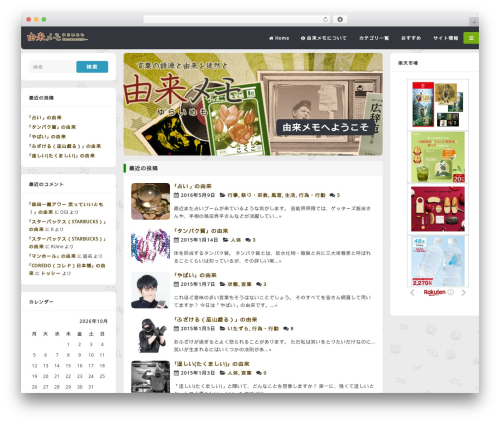This screenshot has height=423, width=500.
Task: Click the Zelda game Rakuten ad
Action: click(x=438, y=104)
